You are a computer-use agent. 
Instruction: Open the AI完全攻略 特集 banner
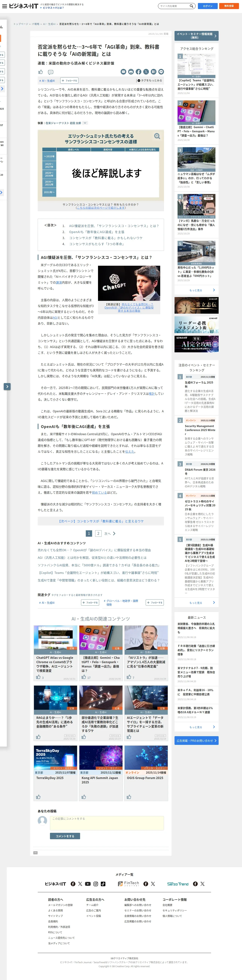[x=196, y=344]
